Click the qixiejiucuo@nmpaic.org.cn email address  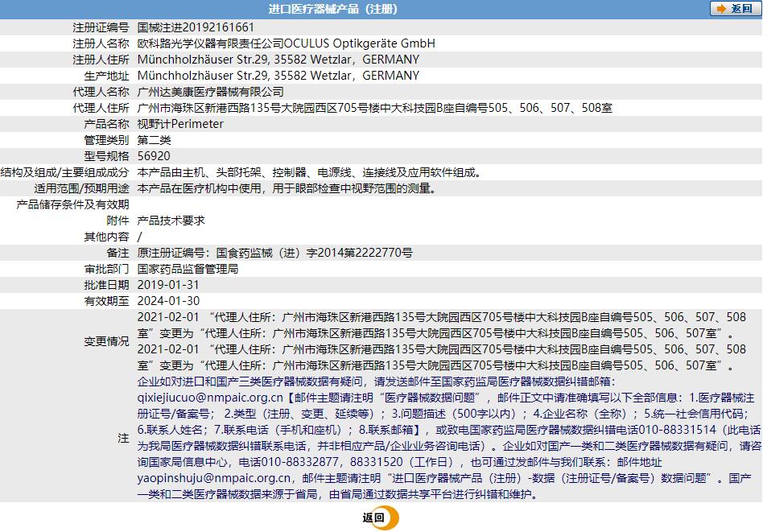tap(210, 398)
